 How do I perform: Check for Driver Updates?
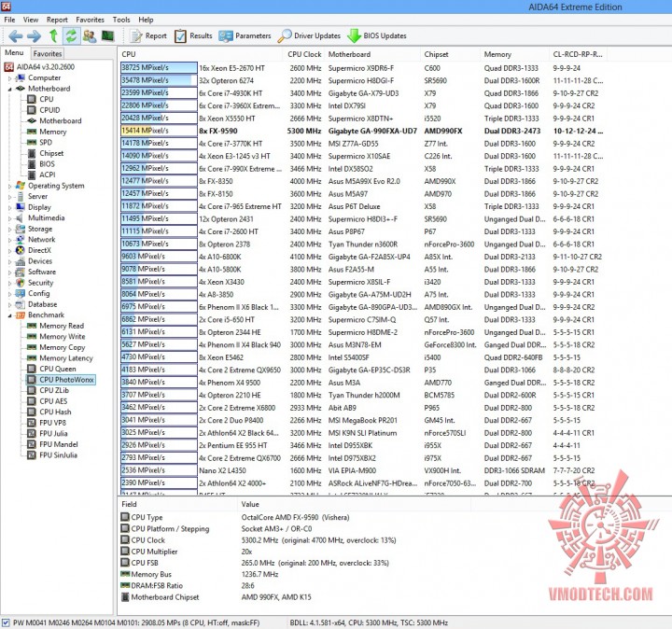click(x=309, y=36)
